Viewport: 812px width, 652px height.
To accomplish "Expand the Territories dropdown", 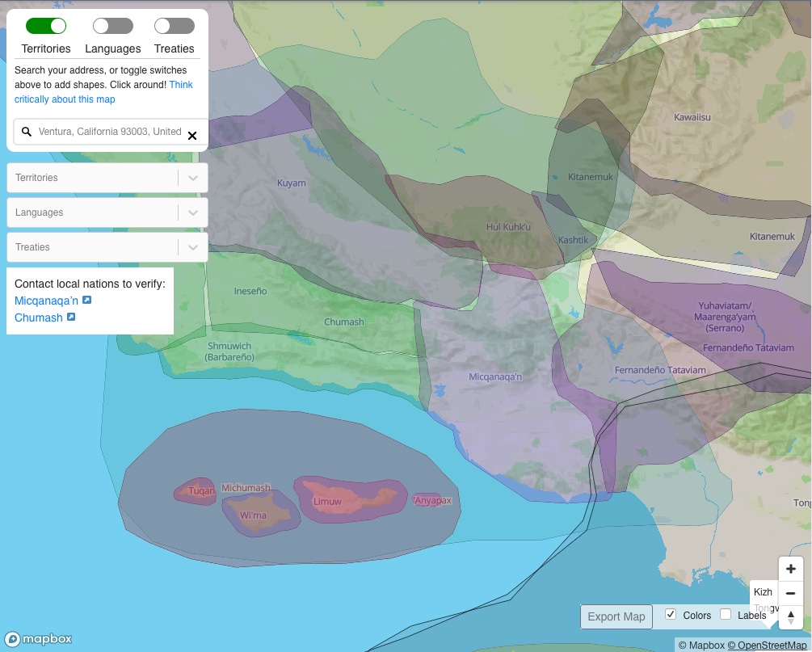I will coord(192,178).
